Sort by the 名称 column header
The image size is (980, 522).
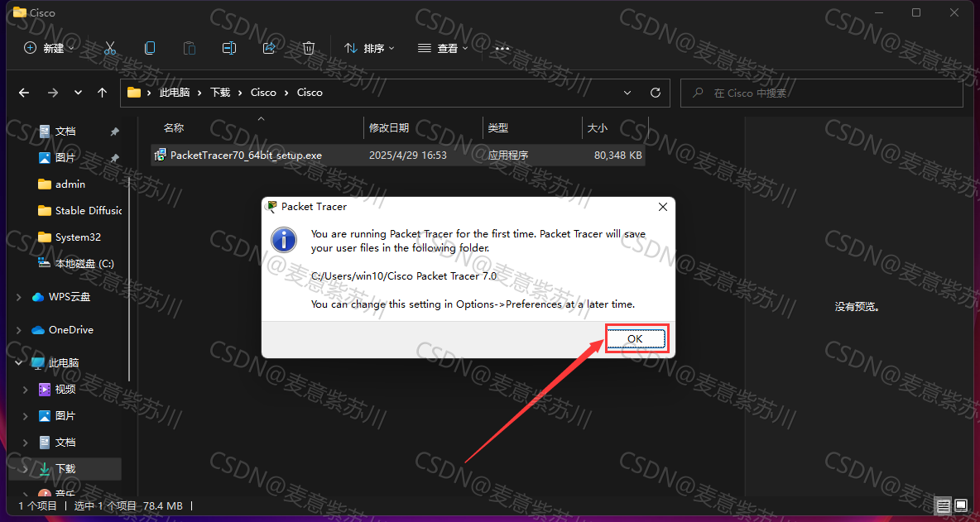click(174, 128)
